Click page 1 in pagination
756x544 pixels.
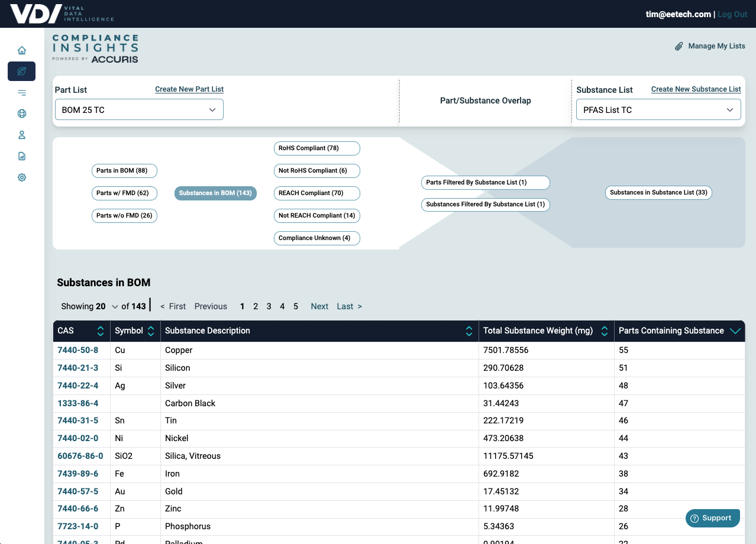tap(243, 306)
